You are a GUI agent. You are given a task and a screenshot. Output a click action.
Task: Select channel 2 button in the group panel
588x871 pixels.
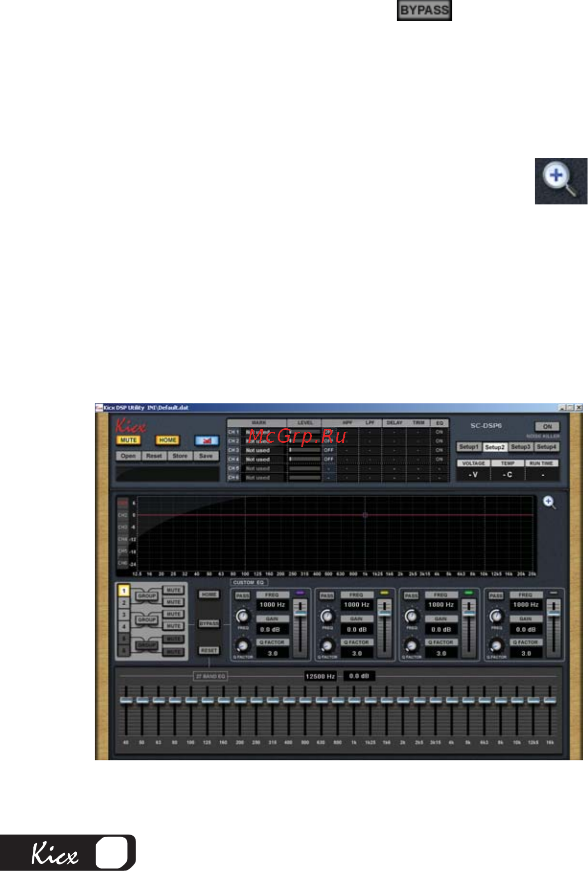pyautogui.click(x=124, y=603)
